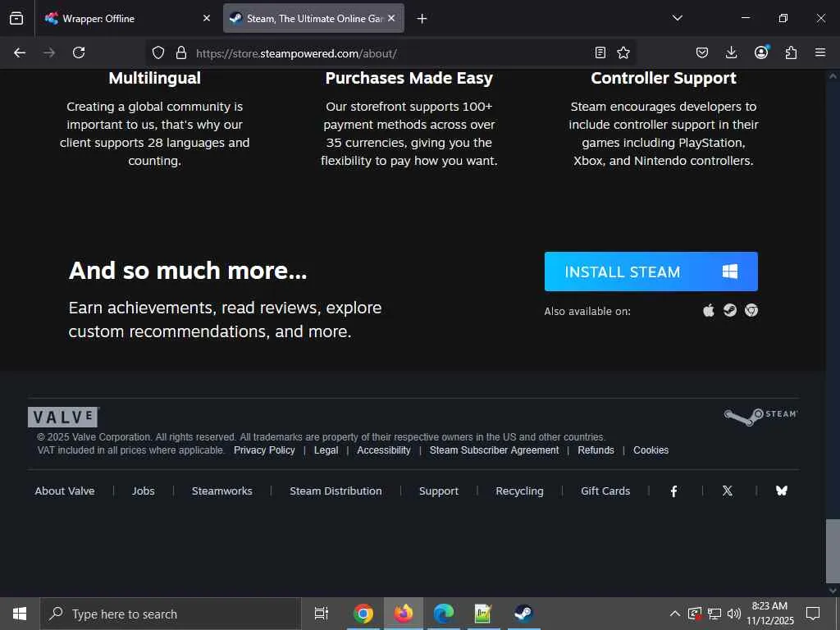Visit the Steam Distribution link
The height and width of the screenshot is (630, 840).
336,491
